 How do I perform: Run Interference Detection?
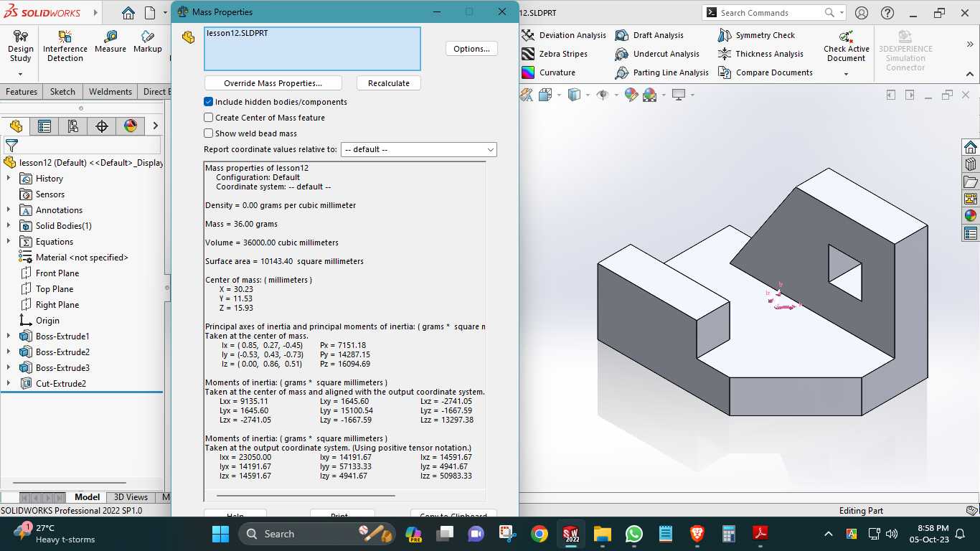click(x=65, y=46)
